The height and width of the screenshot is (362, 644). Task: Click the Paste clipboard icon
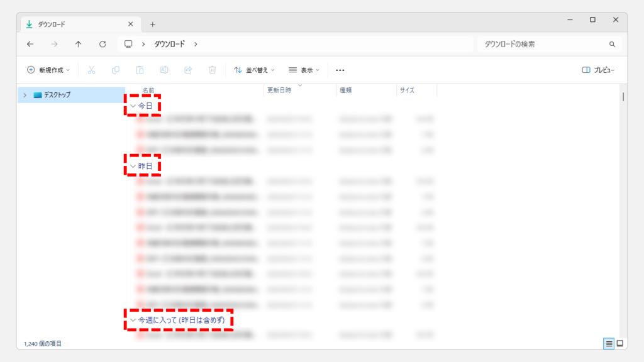140,70
